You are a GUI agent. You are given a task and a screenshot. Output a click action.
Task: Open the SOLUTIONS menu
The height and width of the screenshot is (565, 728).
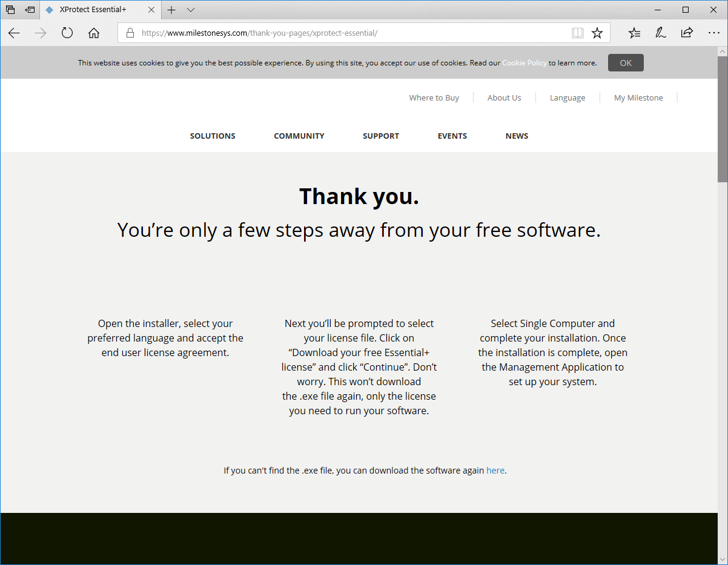pos(213,136)
